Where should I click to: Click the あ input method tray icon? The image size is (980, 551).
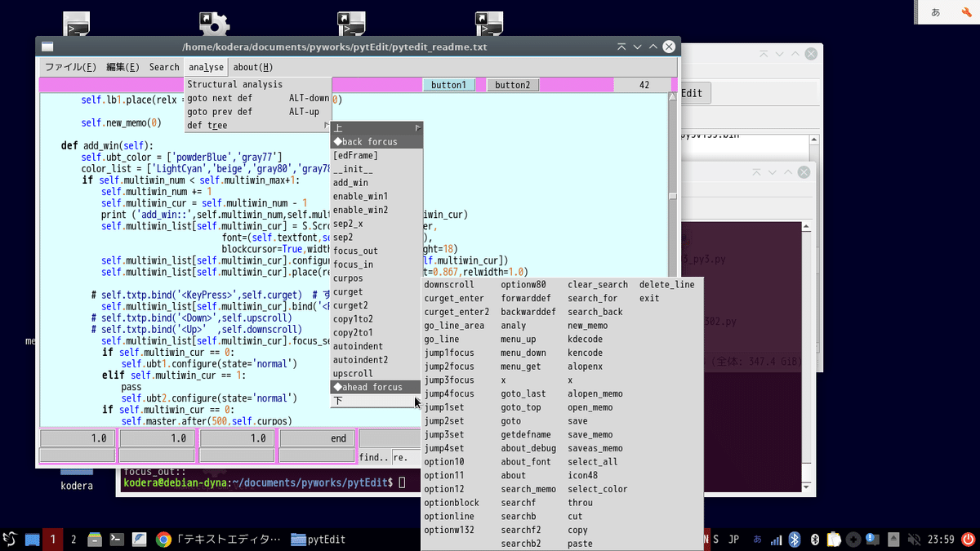(x=756, y=539)
